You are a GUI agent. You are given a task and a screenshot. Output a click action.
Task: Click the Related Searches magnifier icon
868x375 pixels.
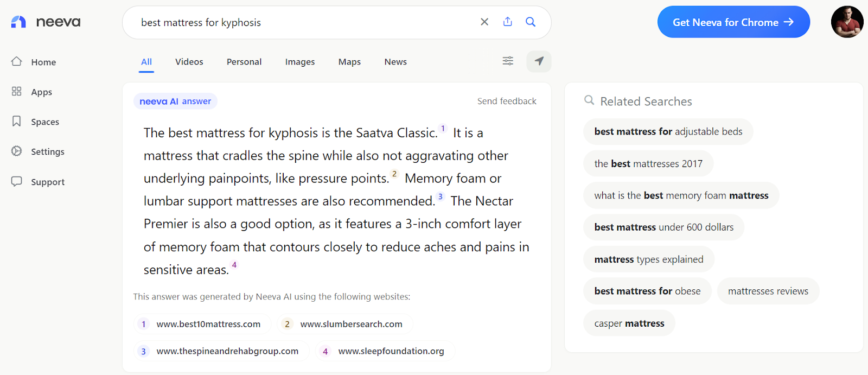589,100
